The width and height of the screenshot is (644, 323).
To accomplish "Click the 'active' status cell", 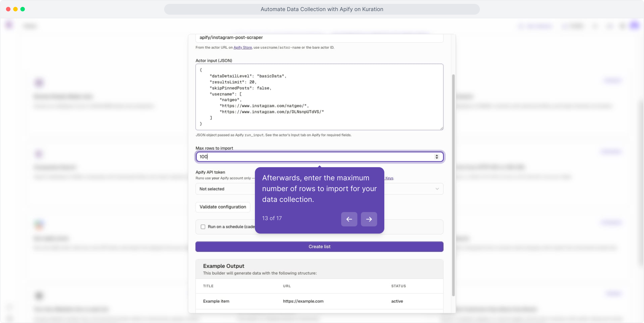I will 397,301.
